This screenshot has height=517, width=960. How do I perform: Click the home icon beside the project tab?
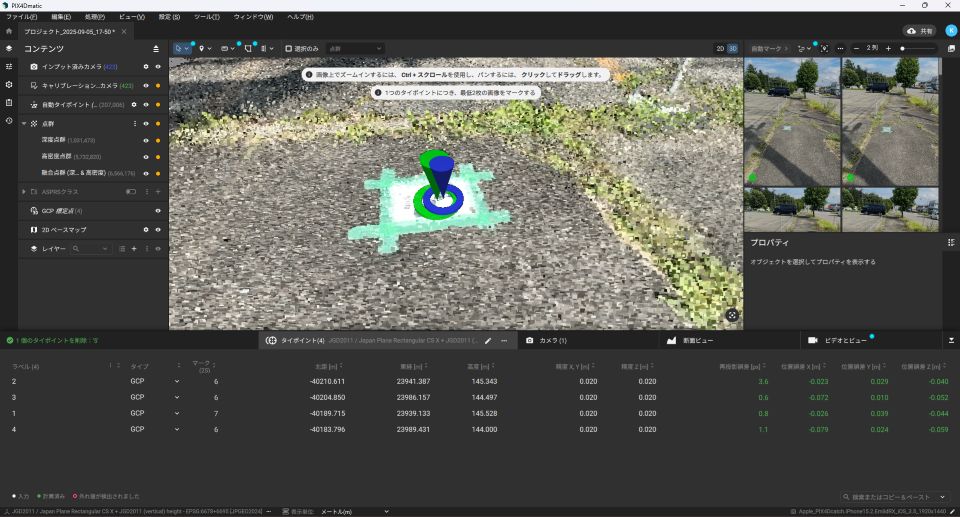pyautogui.click(x=9, y=31)
